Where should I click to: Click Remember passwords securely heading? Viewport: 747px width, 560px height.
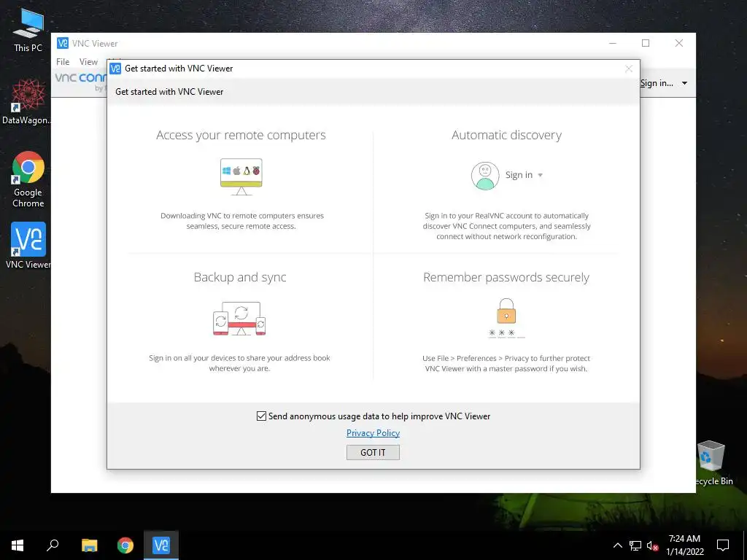click(506, 277)
